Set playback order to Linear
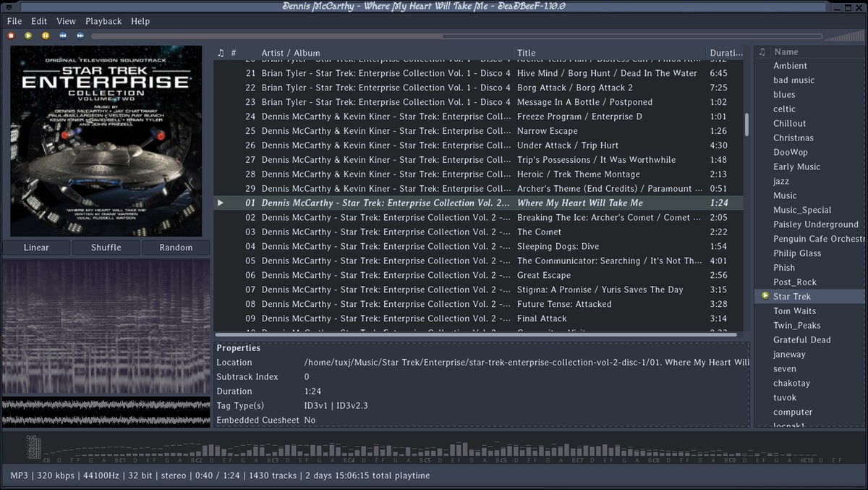 pyautogui.click(x=36, y=248)
